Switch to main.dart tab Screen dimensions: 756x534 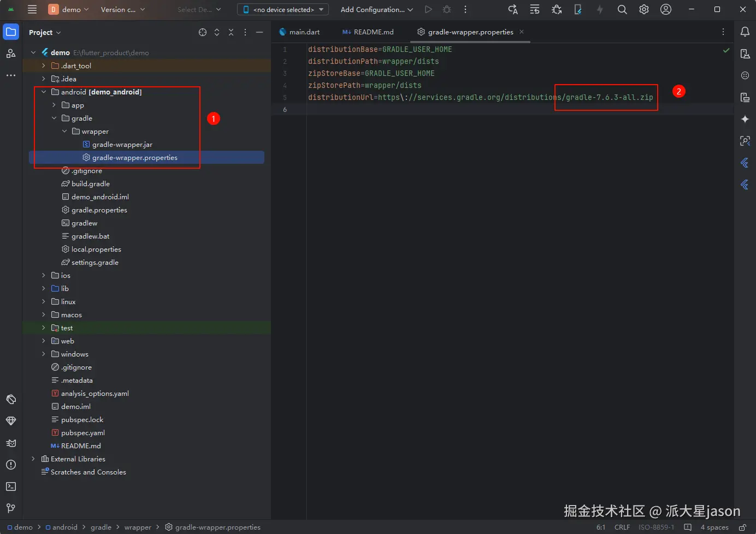[x=299, y=32]
